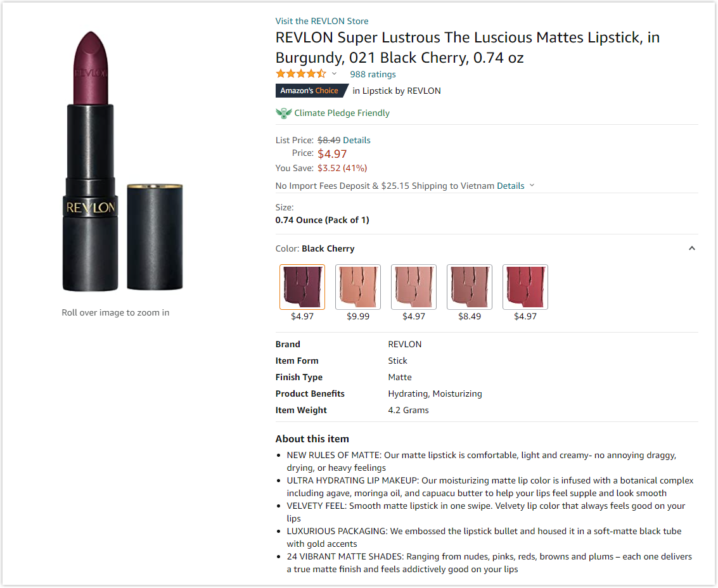Open the rating breakdown arrow beside stars
Viewport: 718px width, 588px height.
[335, 74]
